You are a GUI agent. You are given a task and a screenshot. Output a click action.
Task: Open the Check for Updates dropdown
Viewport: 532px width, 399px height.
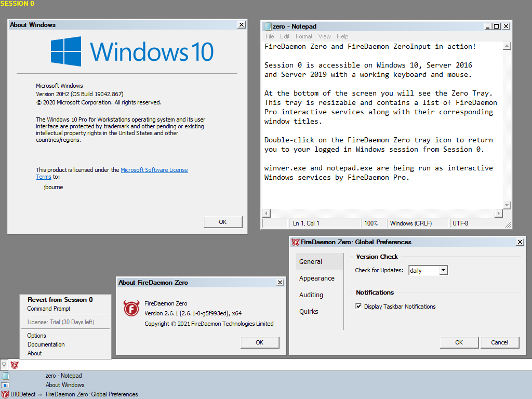click(444, 270)
